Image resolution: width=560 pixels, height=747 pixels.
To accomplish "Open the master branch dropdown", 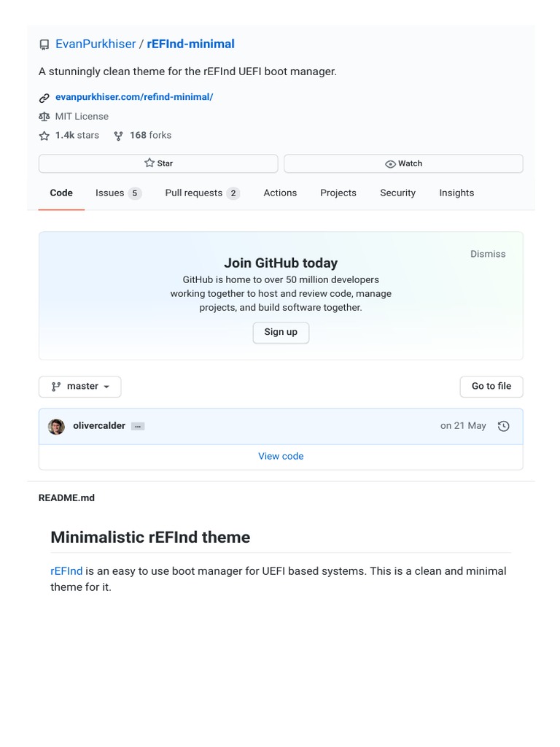I will 80,387.
